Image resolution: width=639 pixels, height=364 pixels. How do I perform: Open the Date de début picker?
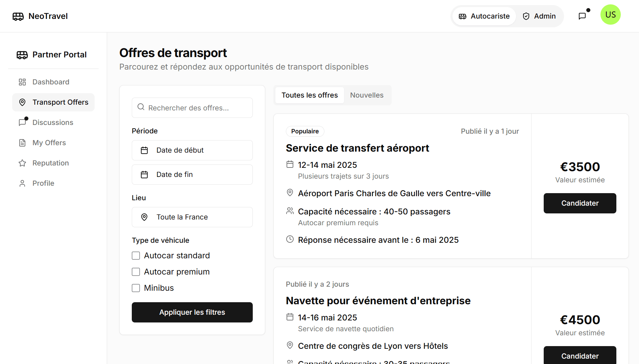192,150
